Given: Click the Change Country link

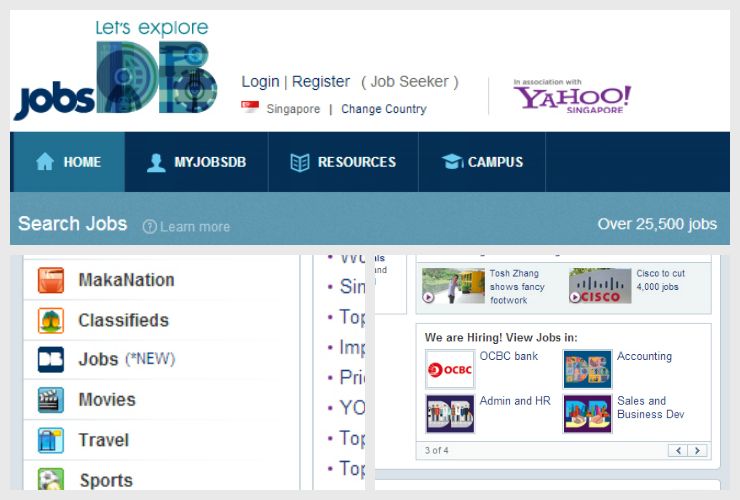Looking at the screenshot, I should coord(383,109).
